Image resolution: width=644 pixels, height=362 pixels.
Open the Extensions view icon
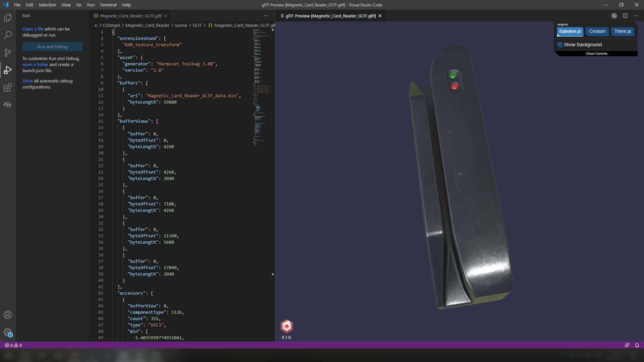click(7, 88)
